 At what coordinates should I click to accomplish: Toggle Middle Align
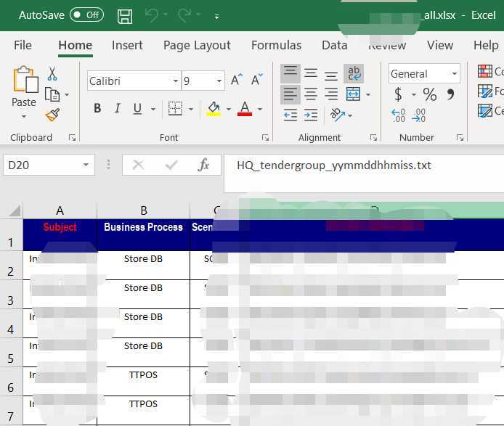point(311,73)
